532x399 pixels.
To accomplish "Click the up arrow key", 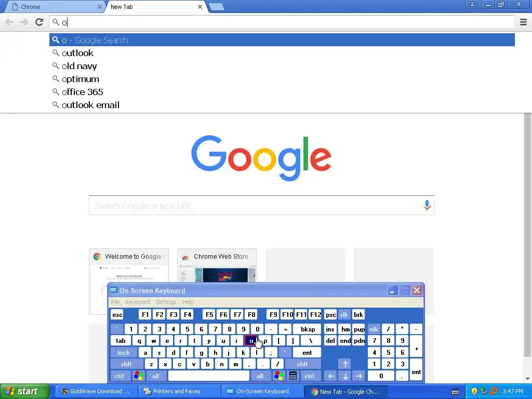I will 345,364.
